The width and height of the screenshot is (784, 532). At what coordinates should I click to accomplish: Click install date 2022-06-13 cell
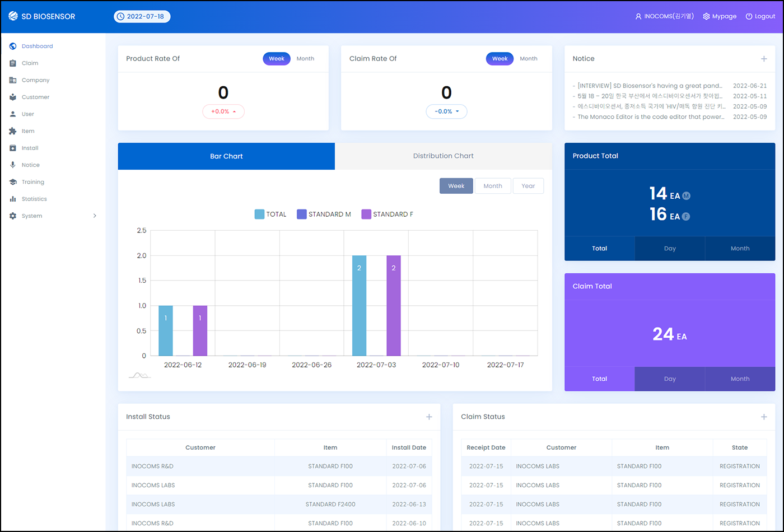(x=409, y=504)
